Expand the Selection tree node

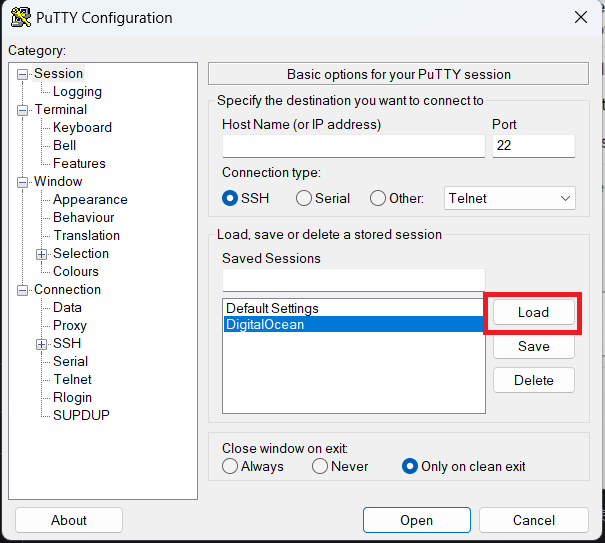click(42, 254)
